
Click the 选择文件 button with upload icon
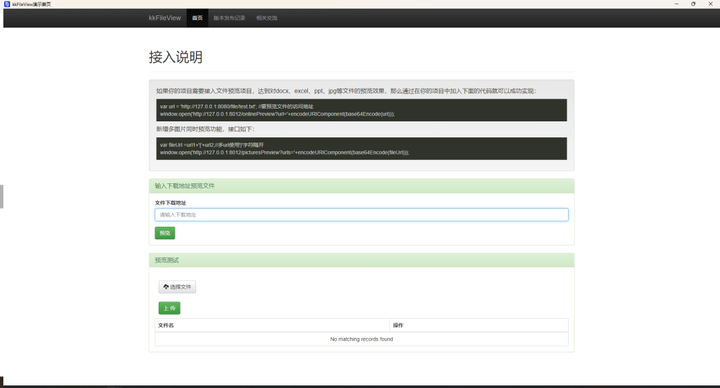tap(177, 287)
